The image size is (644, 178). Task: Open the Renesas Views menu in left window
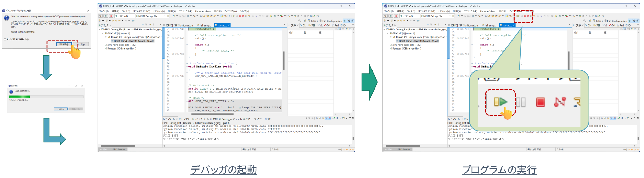pos(202,11)
